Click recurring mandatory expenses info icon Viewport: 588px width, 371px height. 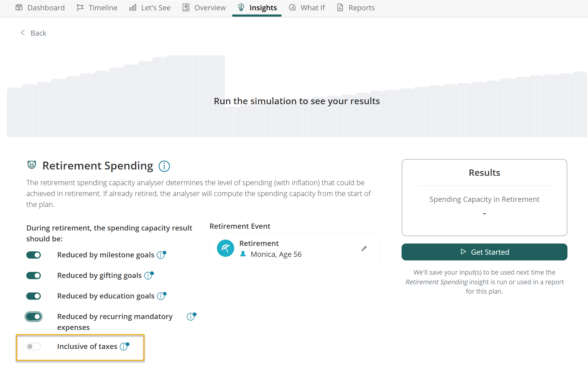point(191,317)
